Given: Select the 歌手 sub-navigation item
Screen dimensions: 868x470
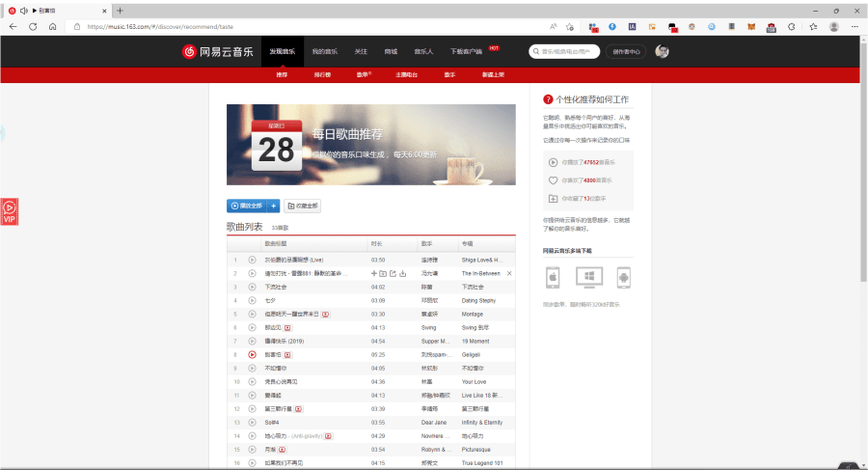Looking at the screenshot, I should [x=449, y=75].
